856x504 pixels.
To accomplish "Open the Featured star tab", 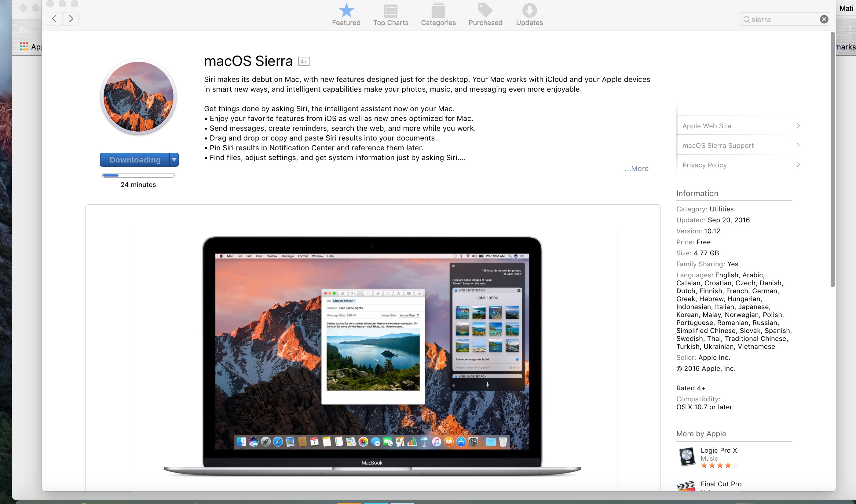I will point(346,15).
